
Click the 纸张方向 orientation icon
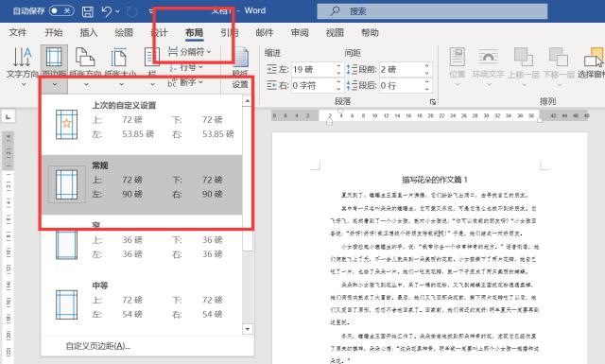(x=85, y=58)
